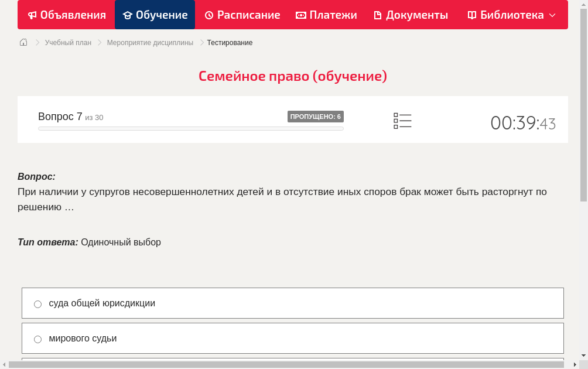Click the home icon in the breadcrumb

click(23, 42)
